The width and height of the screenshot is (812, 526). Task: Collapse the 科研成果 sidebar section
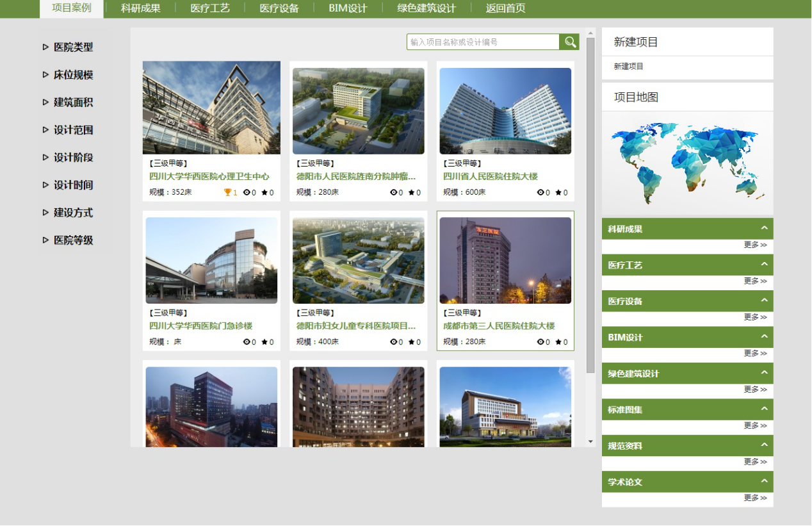coord(764,229)
